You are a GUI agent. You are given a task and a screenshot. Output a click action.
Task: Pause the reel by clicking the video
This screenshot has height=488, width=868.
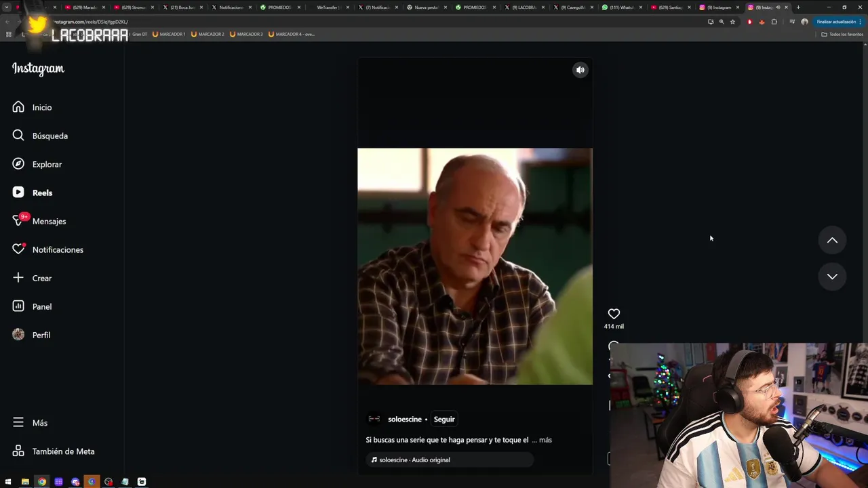(x=475, y=266)
